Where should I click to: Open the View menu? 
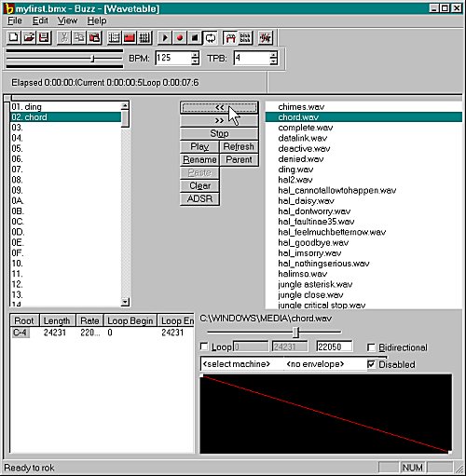[67, 20]
